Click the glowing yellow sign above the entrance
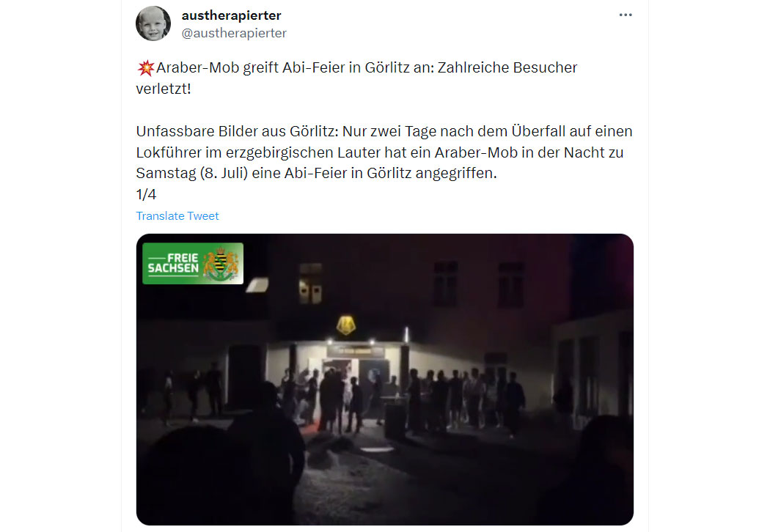 click(346, 325)
